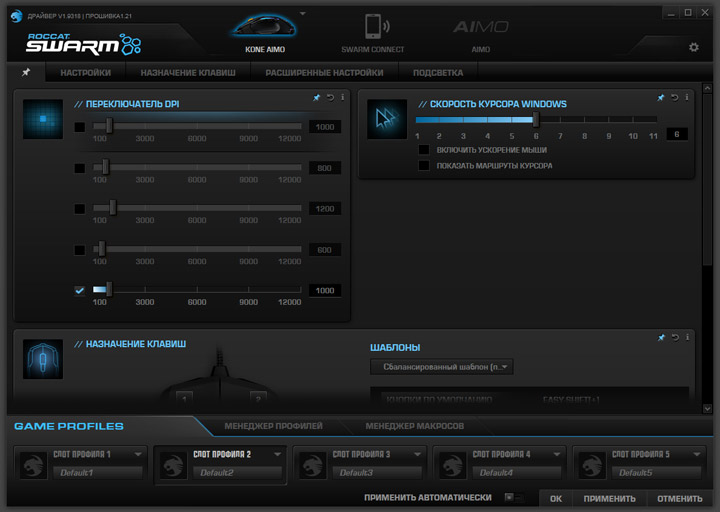Click the Windows cursor speed slider handle
720x512 pixels.
click(535, 119)
